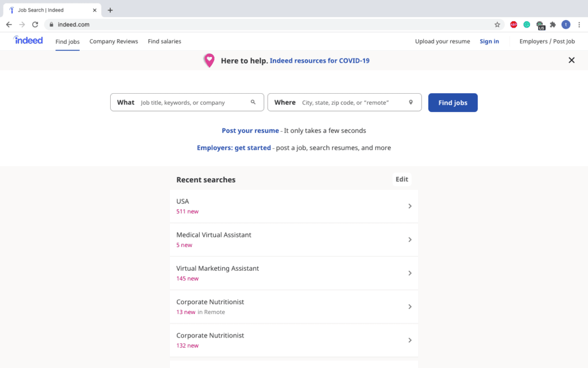Screen dimensions: 588x368
Task: Click the US-flagged VPN extension icon
Action: (x=540, y=24)
